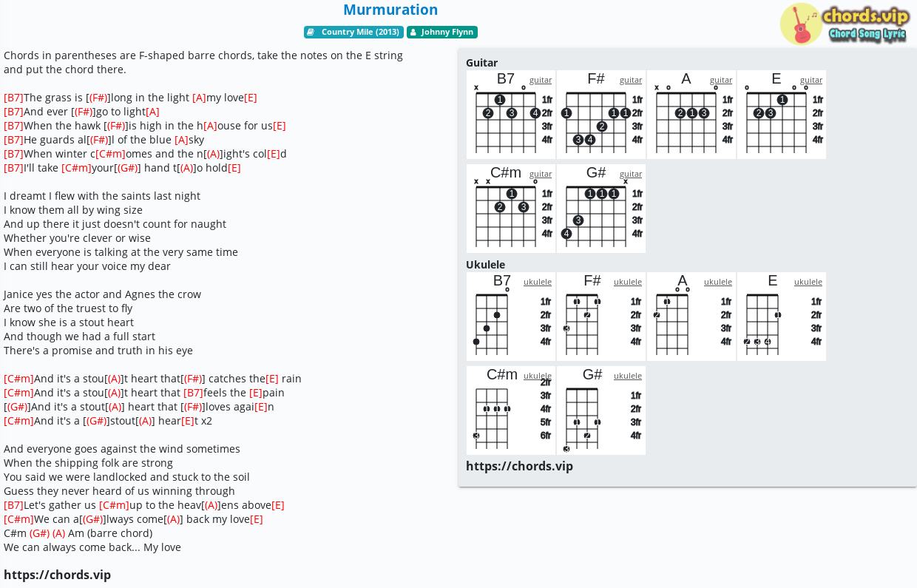
Task: Open the Country Mile (2013) album tag
Action: point(353,32)
